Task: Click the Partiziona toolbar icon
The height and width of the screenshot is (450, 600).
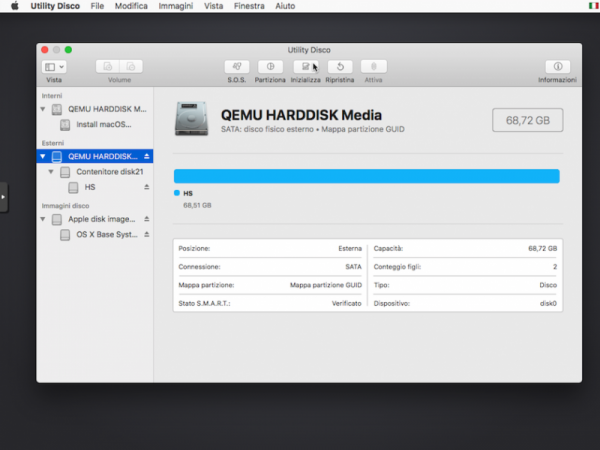Action: coord(270,66)
